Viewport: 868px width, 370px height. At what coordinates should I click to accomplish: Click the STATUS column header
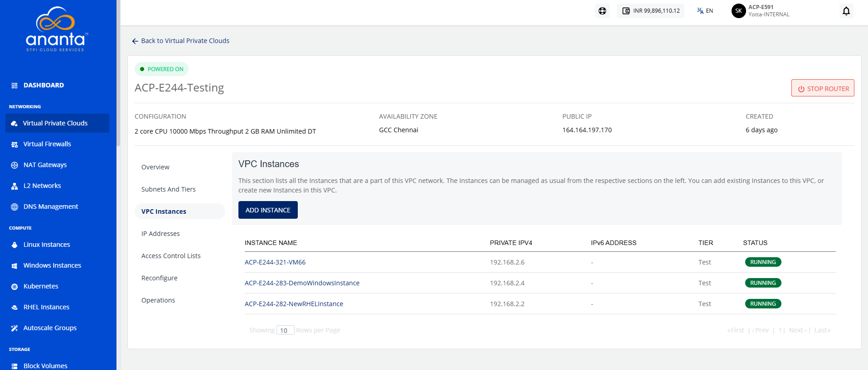click(x=755, y=243)
